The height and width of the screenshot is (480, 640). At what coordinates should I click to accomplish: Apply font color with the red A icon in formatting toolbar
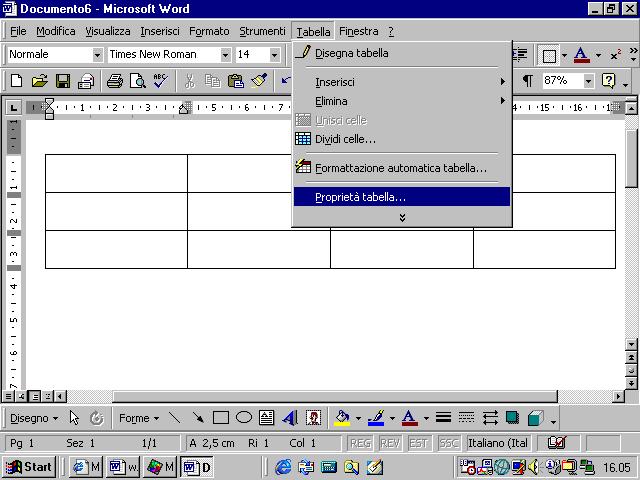pyautogui.click(x=581, y=55)
